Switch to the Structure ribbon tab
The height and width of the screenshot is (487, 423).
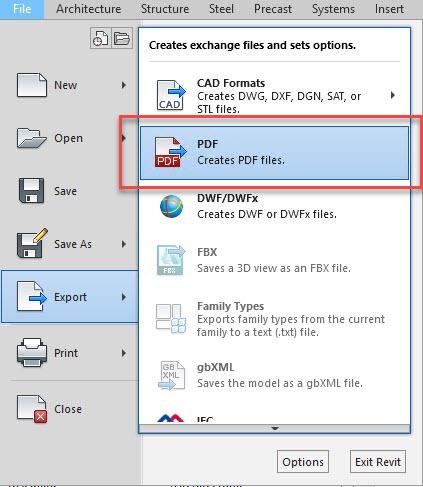pos(165,9)
